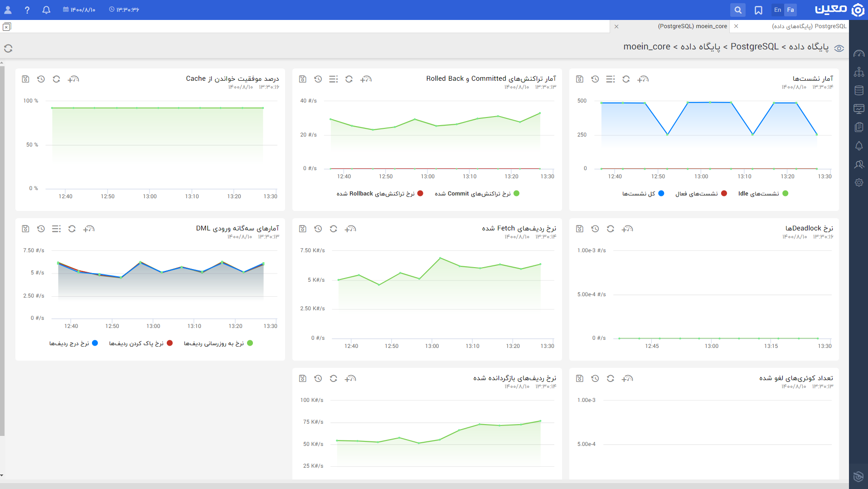
Task: Open the reports clipboard icon in sidebar
Action: pyautogui.click(x=859, y=127)
